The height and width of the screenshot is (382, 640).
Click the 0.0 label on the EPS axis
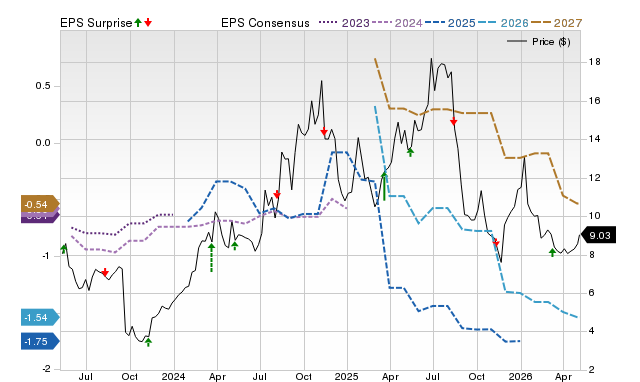click(x=43, y=143)
